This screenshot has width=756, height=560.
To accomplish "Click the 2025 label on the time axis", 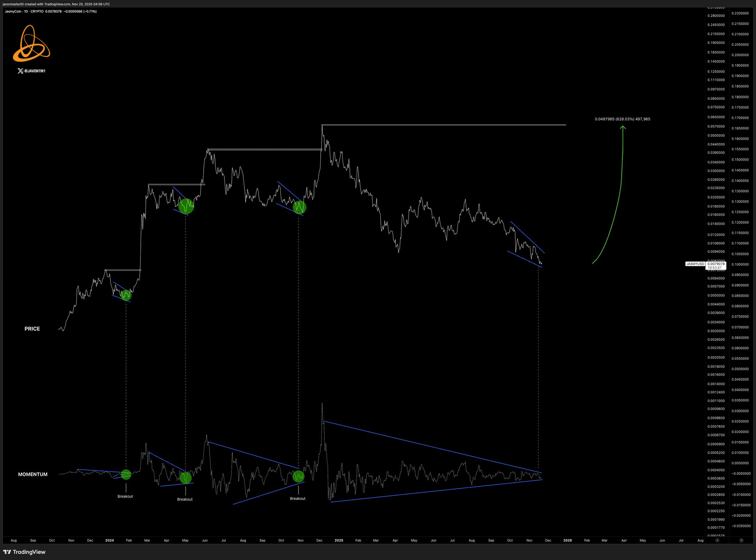I will point(339,540).
